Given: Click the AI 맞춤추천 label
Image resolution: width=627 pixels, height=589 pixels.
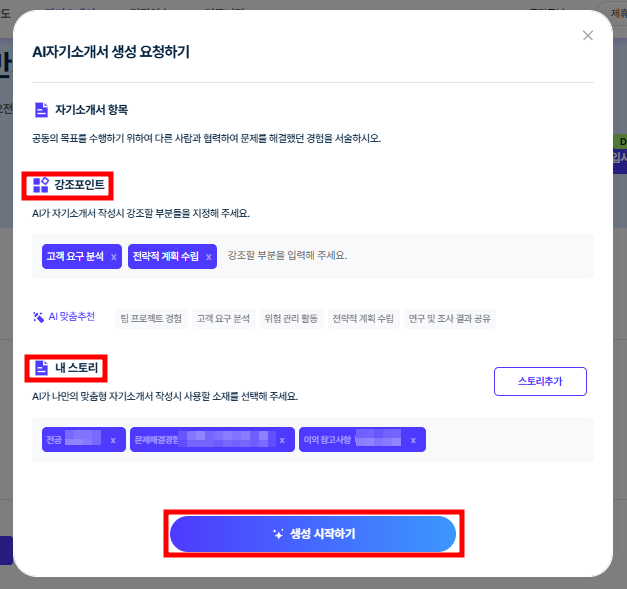Looking at the screenshot, I should point(72,317).
